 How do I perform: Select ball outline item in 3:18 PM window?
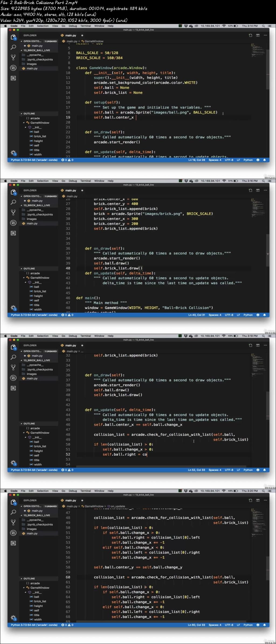(36, 442)
